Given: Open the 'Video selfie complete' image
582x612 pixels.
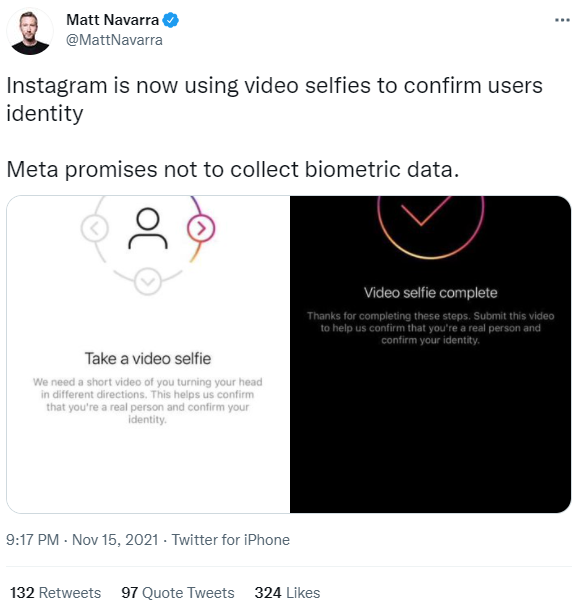Looking at the screenshot, I should (x=431, y=354).
